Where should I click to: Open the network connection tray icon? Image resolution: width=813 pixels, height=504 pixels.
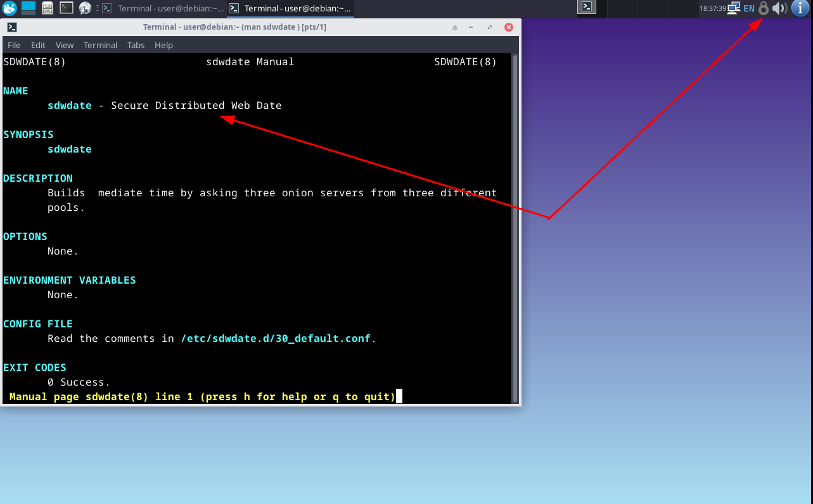(x=734, y=8)
